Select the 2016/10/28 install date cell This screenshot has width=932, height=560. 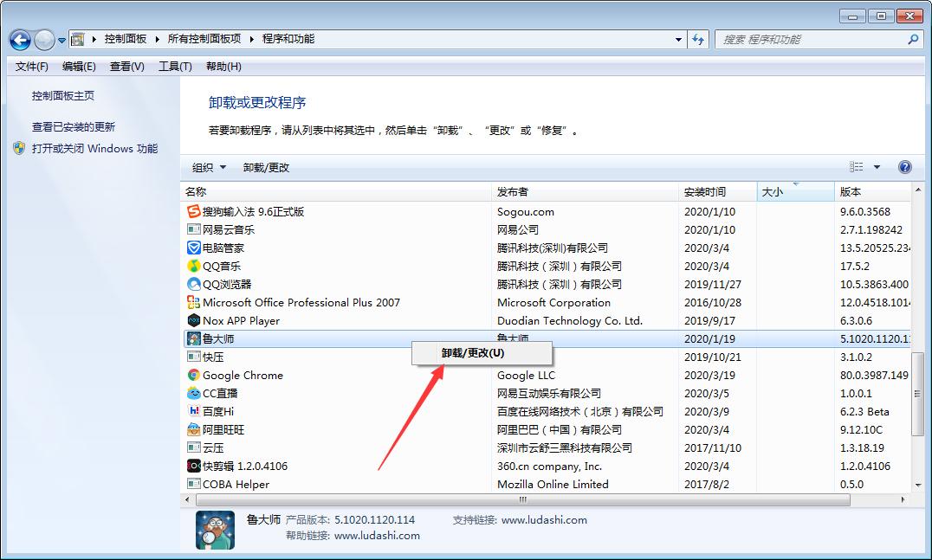click(713, 302)
